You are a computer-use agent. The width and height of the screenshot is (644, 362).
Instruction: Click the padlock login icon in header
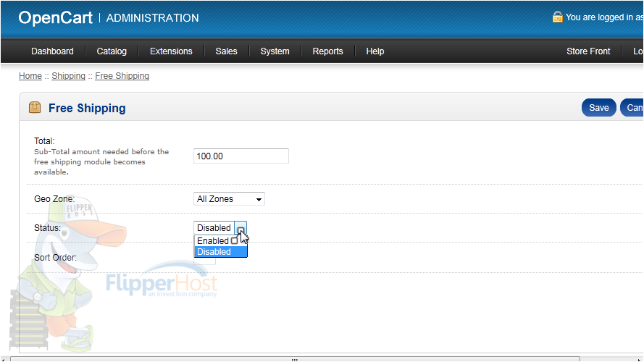557,17
